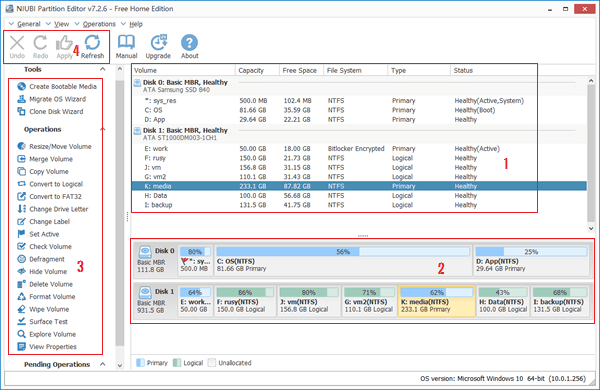Collapse the Operations section chevron
Image resolution: width=600 pixels, height=390 pixels.
pos(103,129)
